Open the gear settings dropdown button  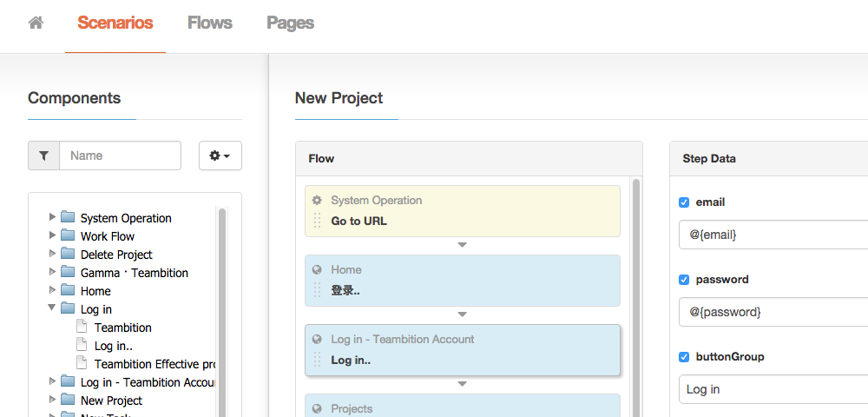tap(220, 156)
